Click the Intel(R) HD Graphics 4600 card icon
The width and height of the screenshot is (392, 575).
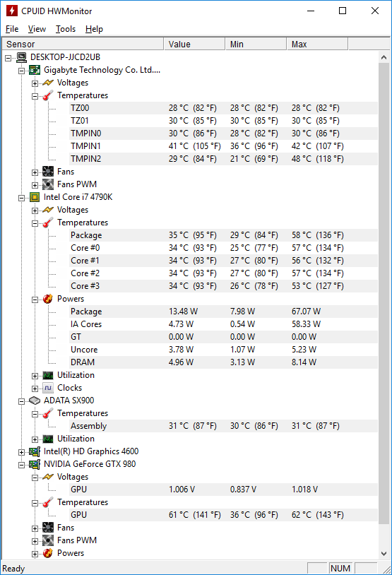click(35, 451)
